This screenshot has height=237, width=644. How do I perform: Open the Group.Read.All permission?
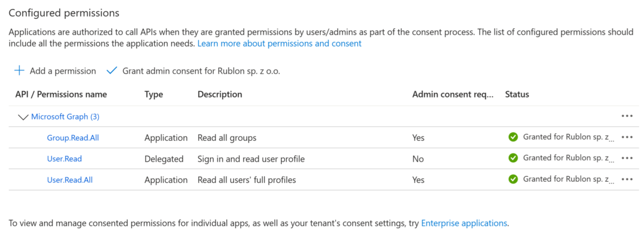click(73, 138)
